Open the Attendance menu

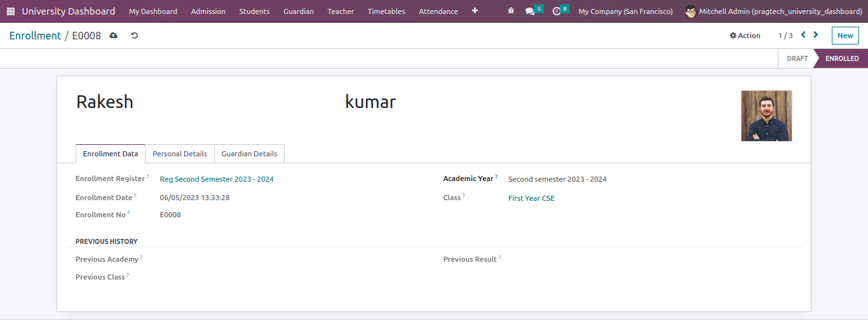438,11
